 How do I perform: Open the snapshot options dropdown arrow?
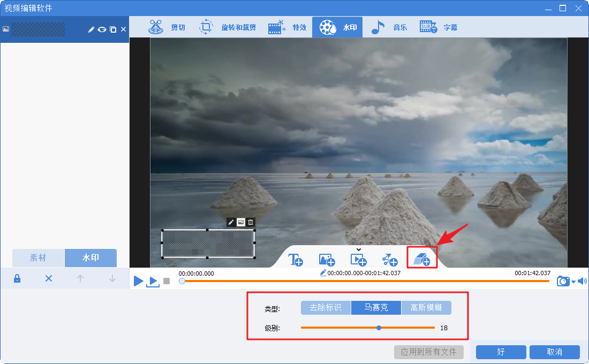573,282
